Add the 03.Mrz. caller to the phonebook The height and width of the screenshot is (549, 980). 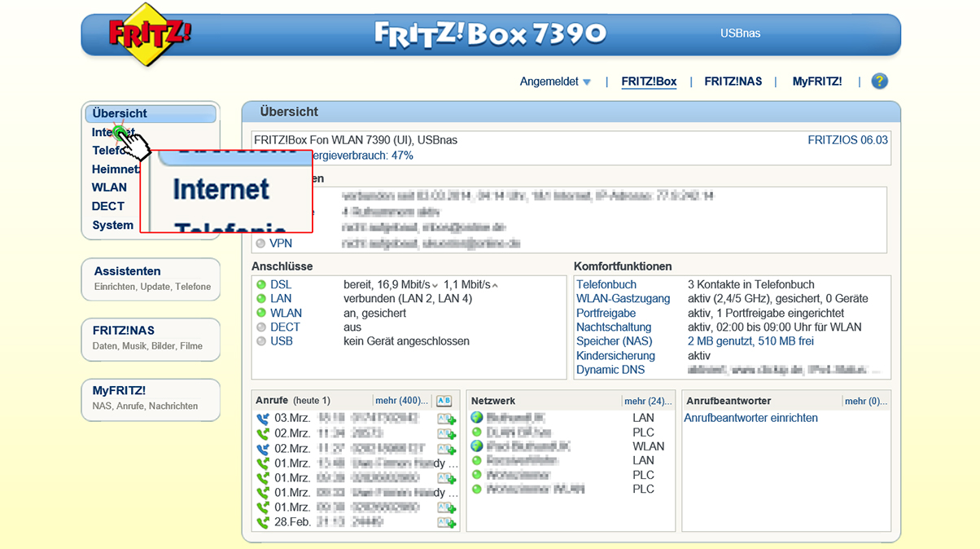447,419
